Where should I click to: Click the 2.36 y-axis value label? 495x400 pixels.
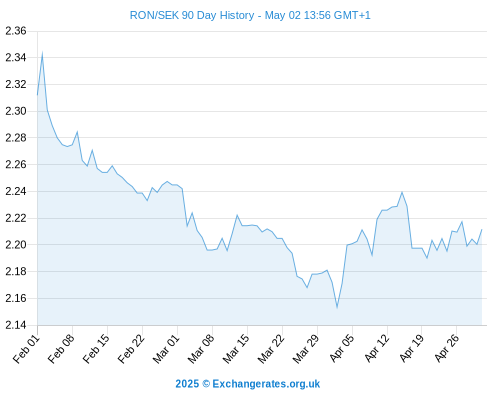pos(16,31)
